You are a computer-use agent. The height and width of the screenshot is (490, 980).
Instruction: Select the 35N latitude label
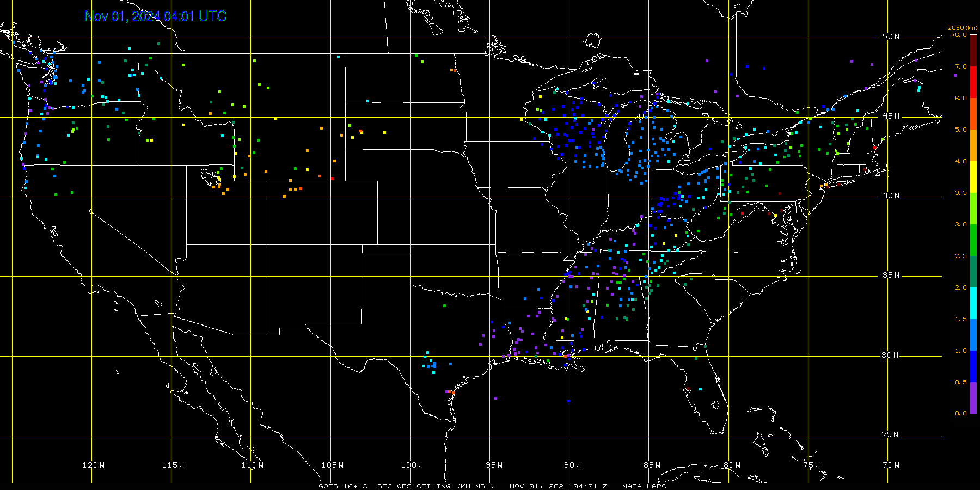point(891,275)
